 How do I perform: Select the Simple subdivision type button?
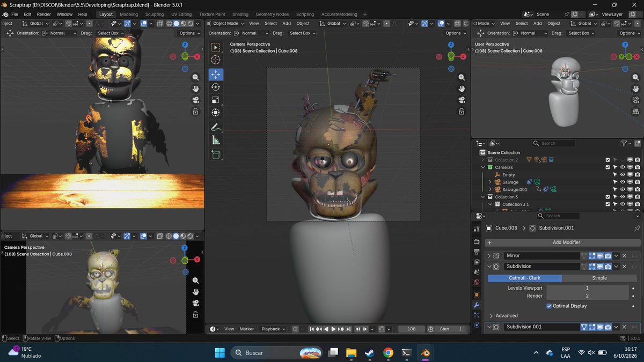599,278
